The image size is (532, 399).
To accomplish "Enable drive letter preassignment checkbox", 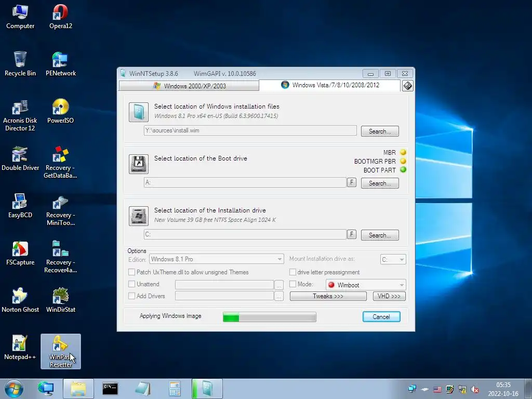I will 292,272.
